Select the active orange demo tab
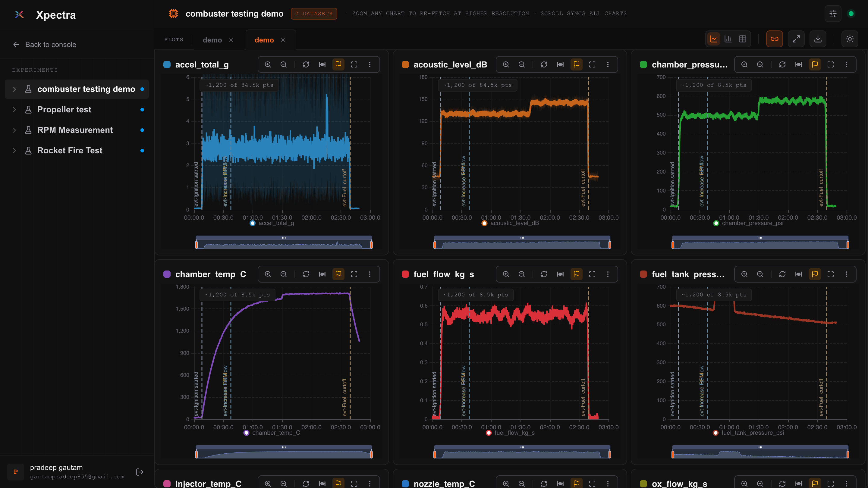 pyautogui.click(x=264, y=40)
